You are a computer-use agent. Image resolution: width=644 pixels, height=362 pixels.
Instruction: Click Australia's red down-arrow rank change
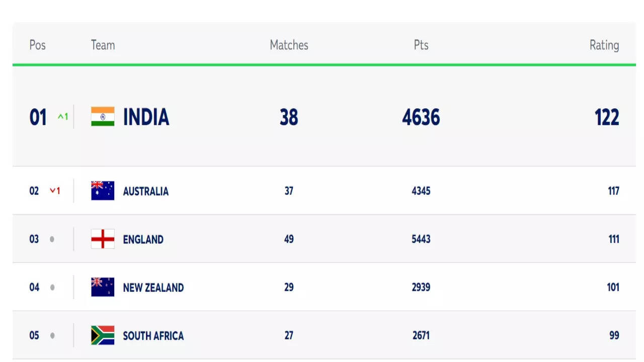(x=55, y=191)
